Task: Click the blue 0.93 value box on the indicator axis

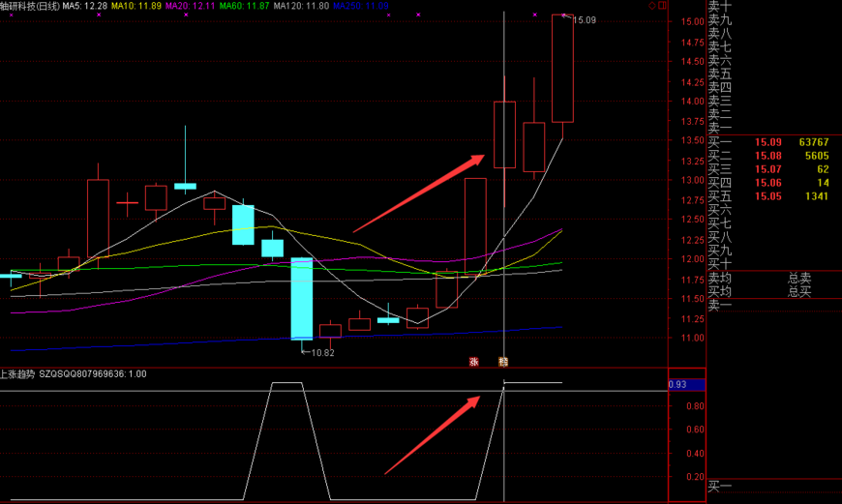Action: (x=686, y=385)
